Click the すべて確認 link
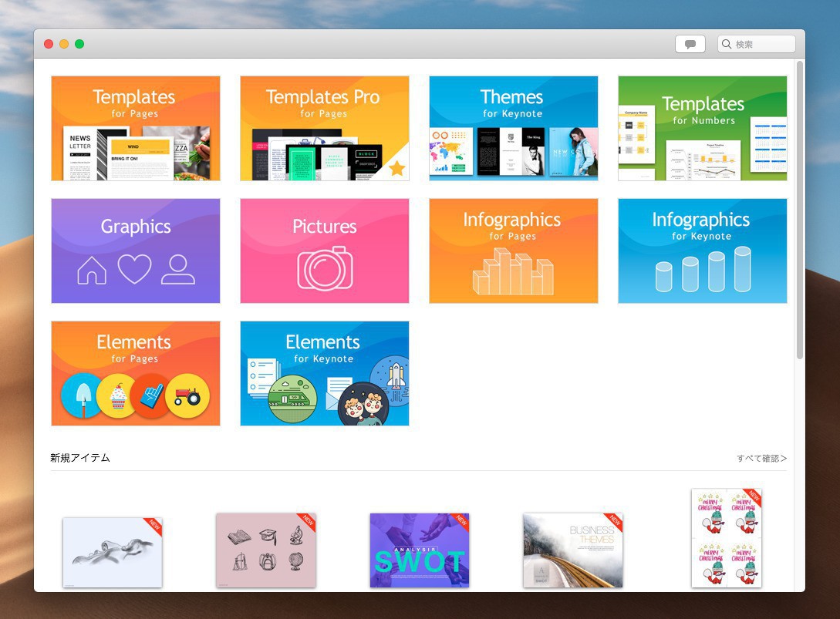 coord(761,459)
